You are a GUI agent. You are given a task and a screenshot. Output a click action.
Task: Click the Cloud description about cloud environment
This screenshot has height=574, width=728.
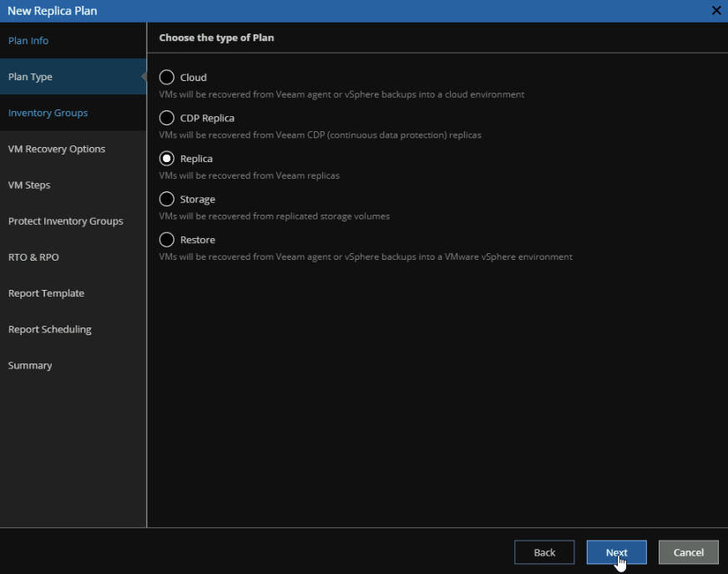pyautogui.click(x=341, y=94)
